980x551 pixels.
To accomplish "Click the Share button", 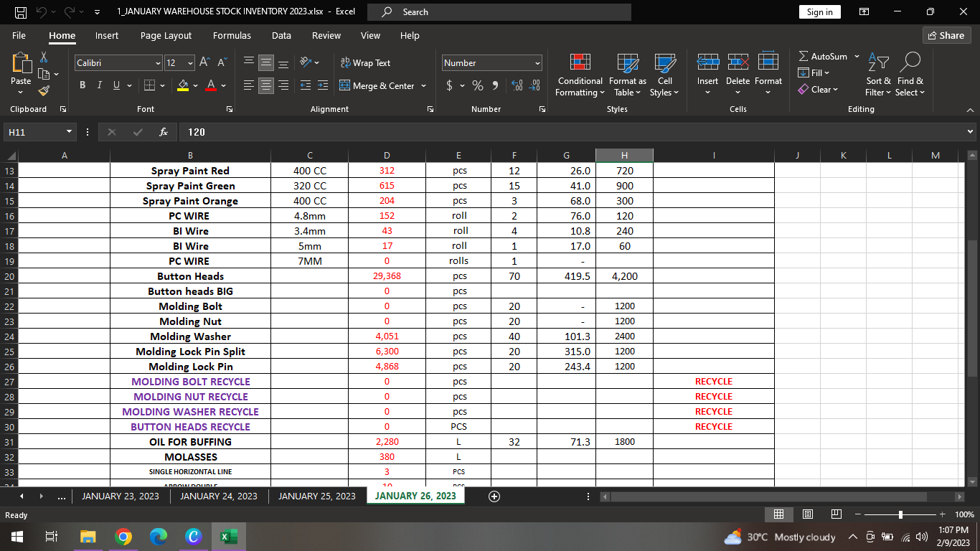I will point(946,35).
